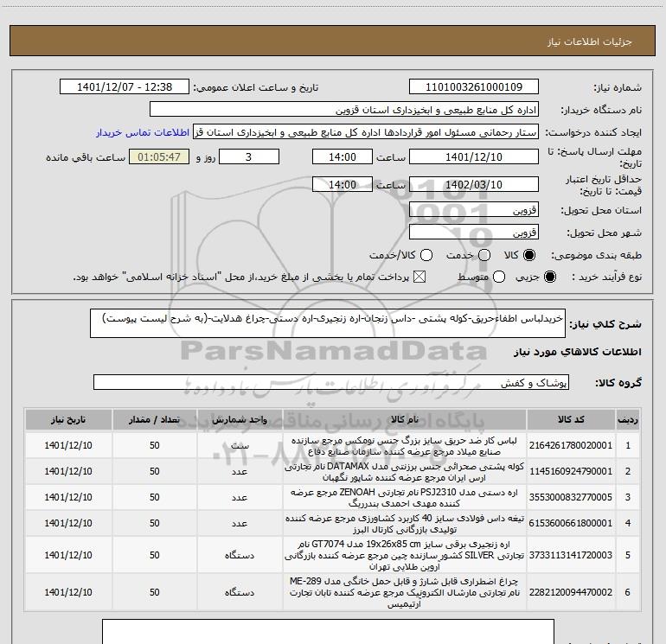Click the شماره نیاز field 1101003261000109
666x644 pixels.
point(474,86)
